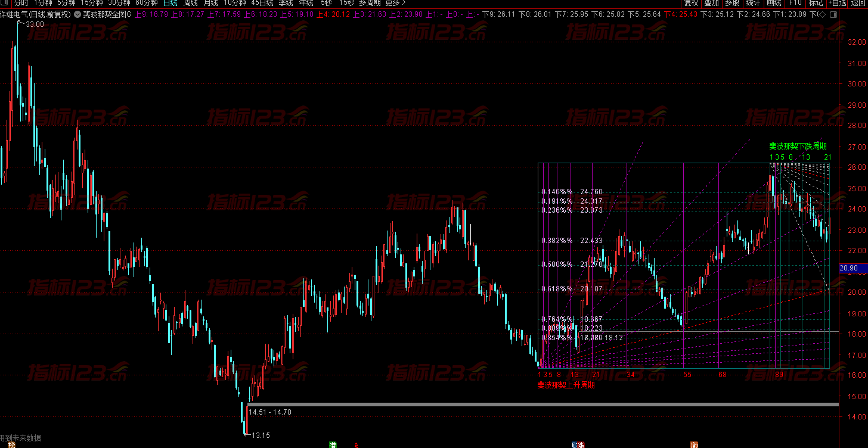Click the 用到未来数据 warning text
The width and height of the screenshot is (868, 448).
point(21,438)
